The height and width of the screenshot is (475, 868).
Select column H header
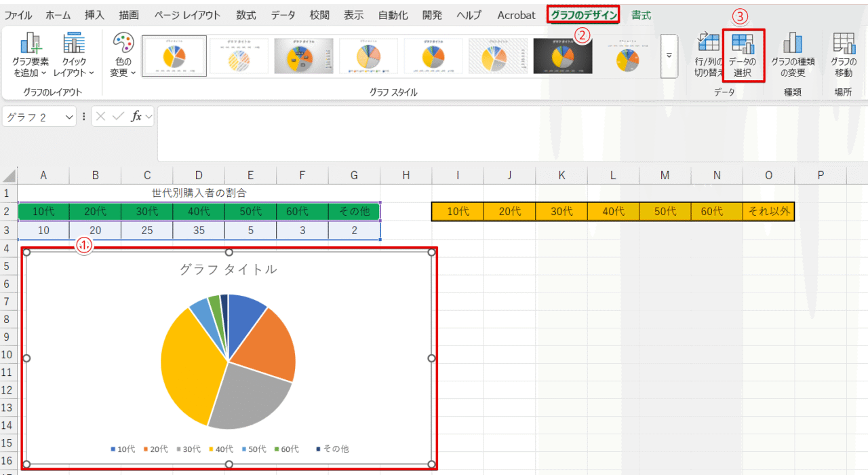[x=406, y=175]
